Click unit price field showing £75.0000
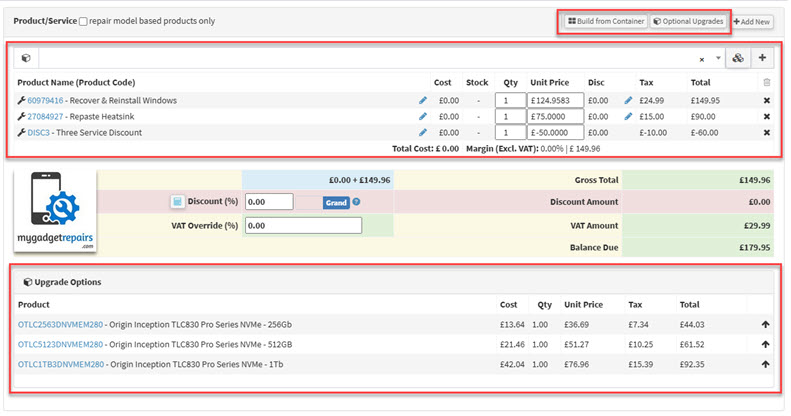 (555, 116)
